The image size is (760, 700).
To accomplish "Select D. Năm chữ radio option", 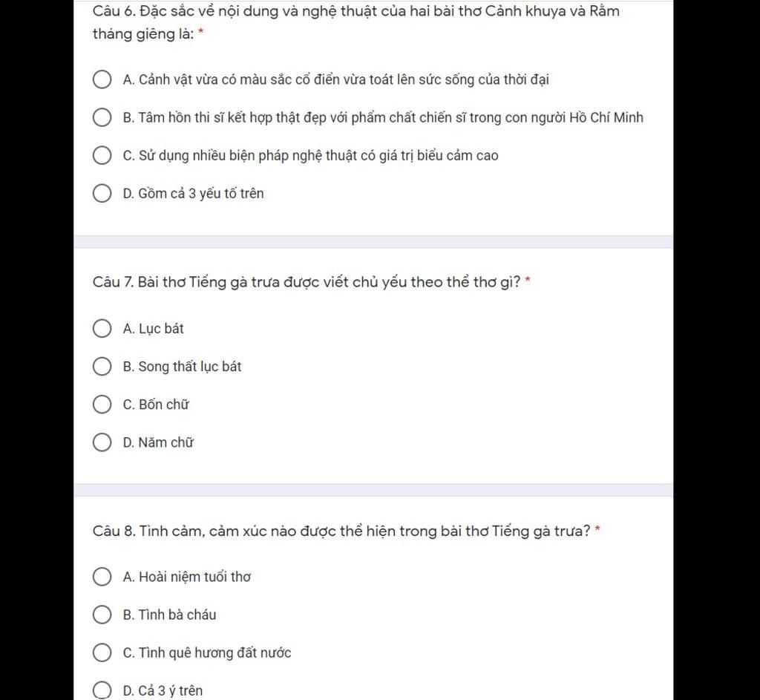I will (102, 442).
